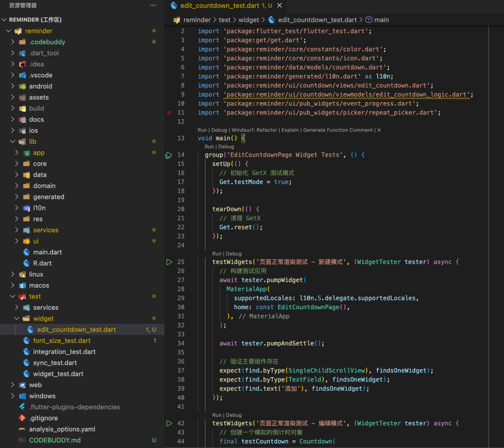
Task: Click the widget breadcrumb segment
Action: (x=249, y=20)
